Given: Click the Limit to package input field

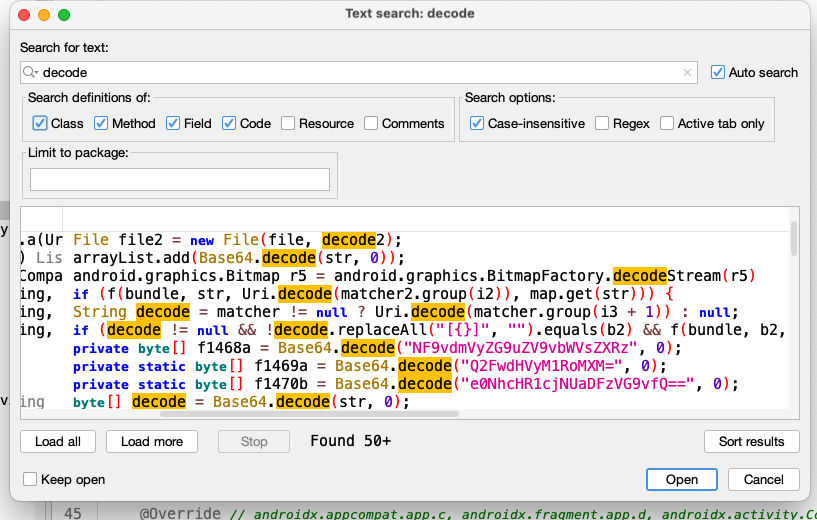Looking at the screenshot, I should 180,180.
